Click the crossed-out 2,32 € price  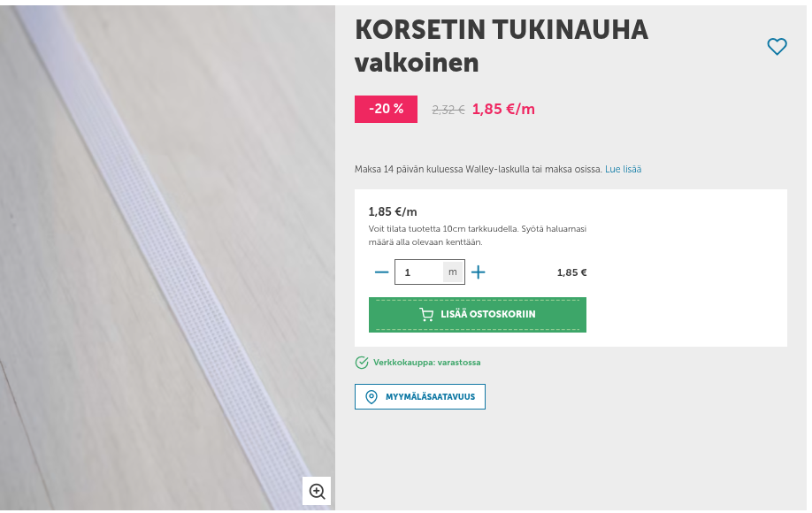click(448, 110)
